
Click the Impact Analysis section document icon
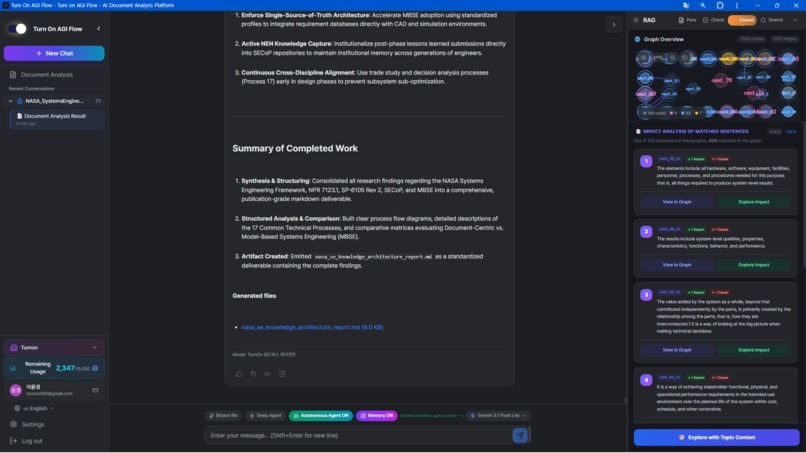click(638, 132)
